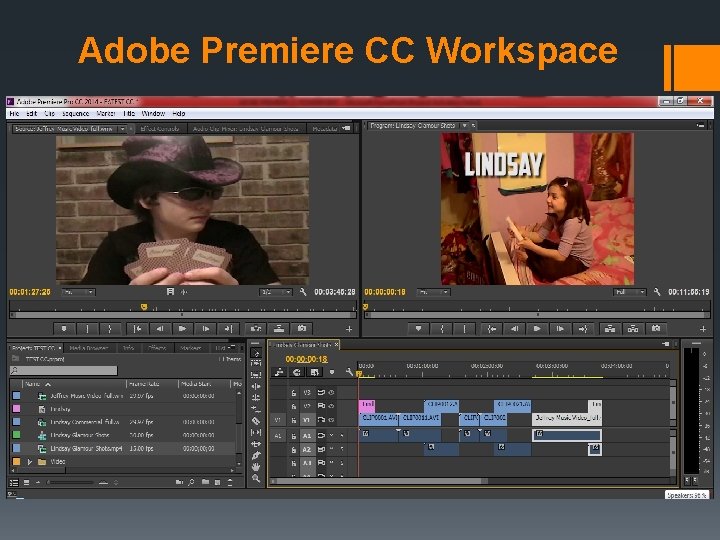Add marker in Program monitor
The width and height of the screenshot is (720, 540).
418,328
